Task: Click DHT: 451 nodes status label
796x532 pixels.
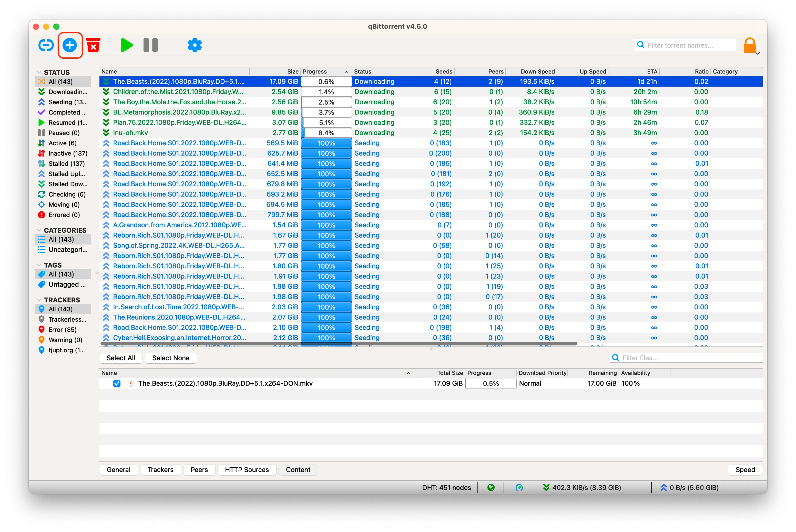Action: point(446,488)
